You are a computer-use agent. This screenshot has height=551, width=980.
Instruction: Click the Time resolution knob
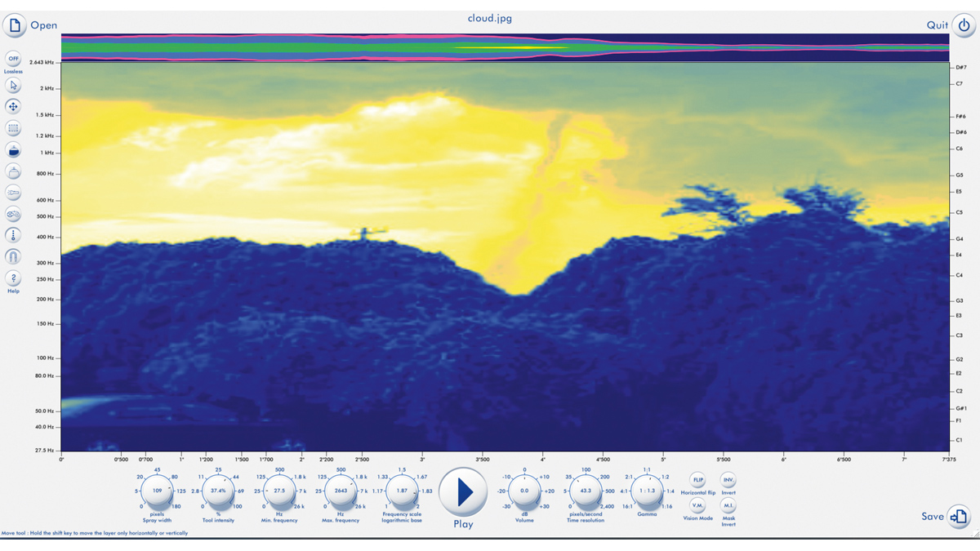coord(586,491)
